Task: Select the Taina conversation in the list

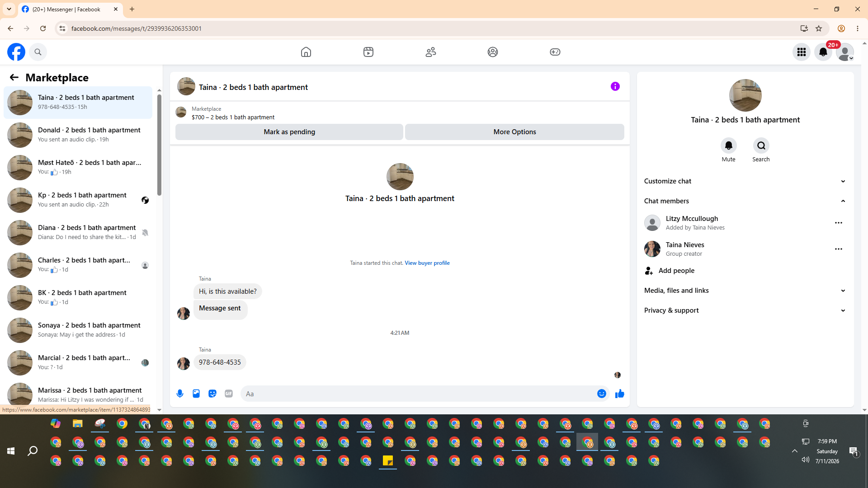Action: (78, 102)
